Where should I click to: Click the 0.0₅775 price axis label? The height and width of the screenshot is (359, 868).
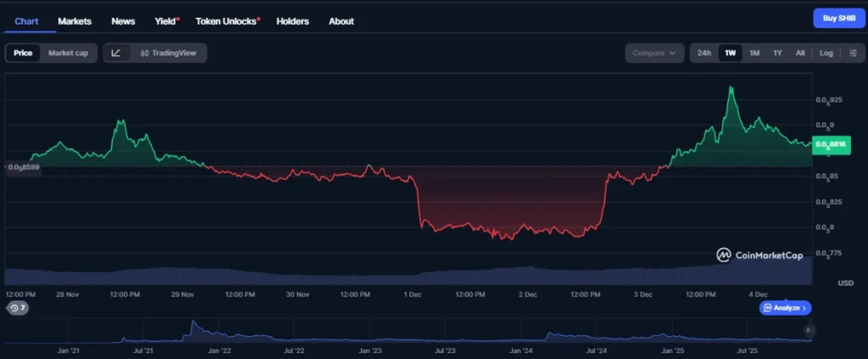tap(829, 253)
